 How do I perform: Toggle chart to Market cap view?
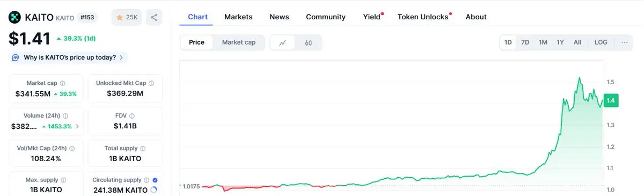[239, 42]
